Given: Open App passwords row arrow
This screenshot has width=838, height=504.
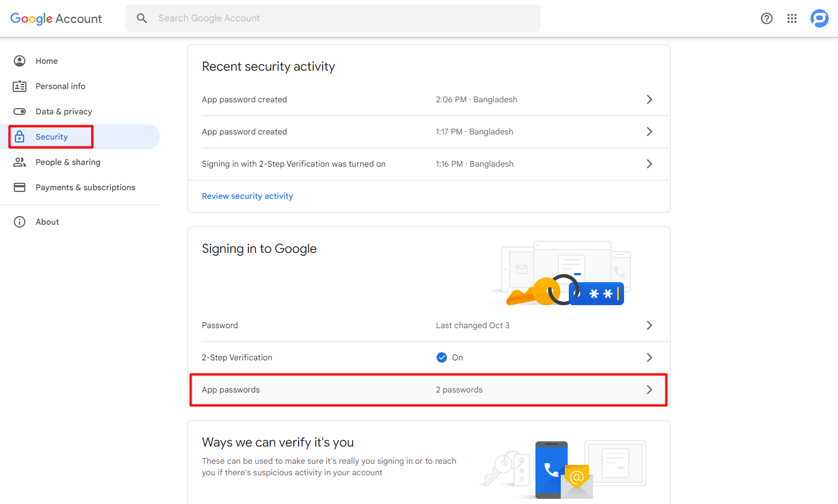Looking at the screenshot, I should point(649,390).
